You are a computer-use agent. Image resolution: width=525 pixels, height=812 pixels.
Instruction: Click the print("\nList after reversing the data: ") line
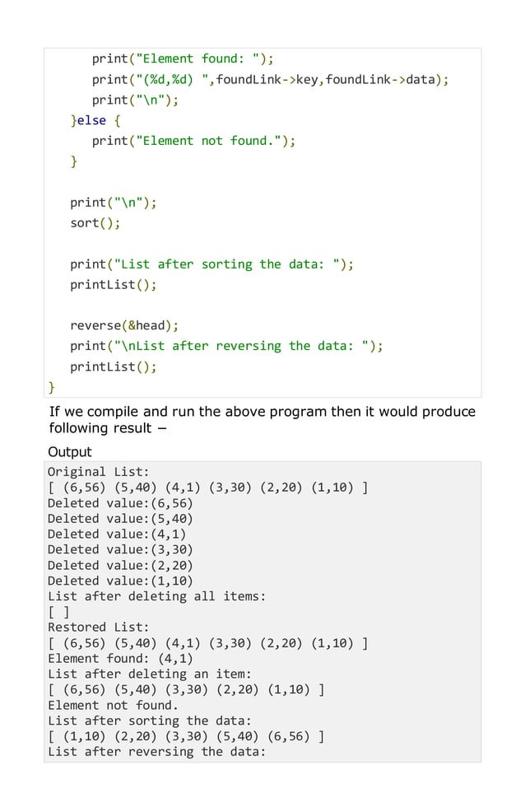226,346
